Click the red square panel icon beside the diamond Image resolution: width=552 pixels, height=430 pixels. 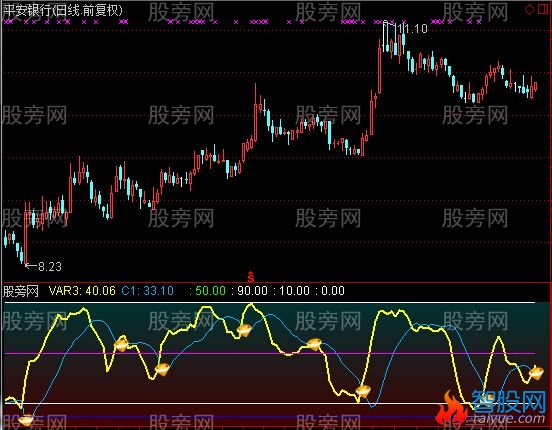pos(543,10)
